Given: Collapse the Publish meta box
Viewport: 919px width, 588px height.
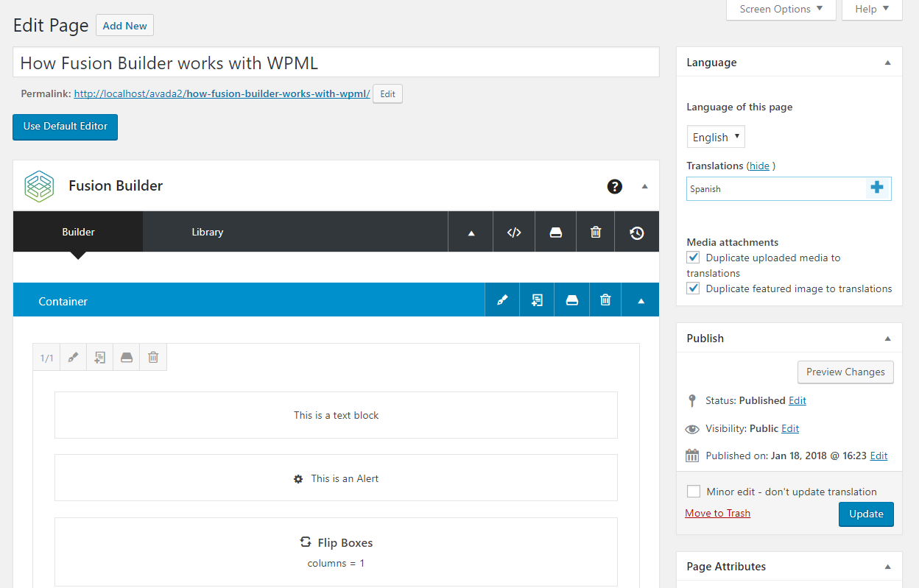Looking at the screenshot, I should pyautogui.click(x=887, y=339).
